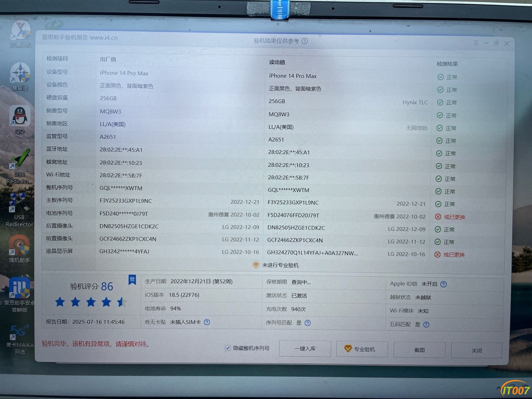The height and width of the screenshot is (399, 532).
Task: Click the 或已更换 result for 液晶显示屏
Action: point(454,255)
